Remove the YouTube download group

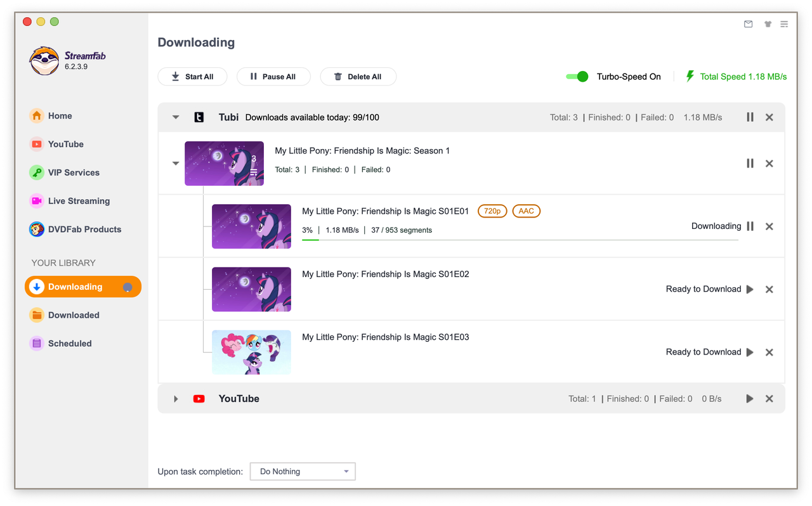pos(769,399)
